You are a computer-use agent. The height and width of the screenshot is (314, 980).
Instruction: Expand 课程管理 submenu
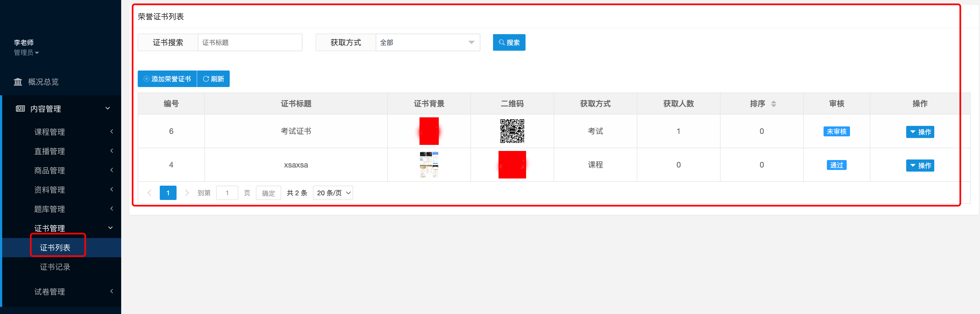click(x=112, y=131)
